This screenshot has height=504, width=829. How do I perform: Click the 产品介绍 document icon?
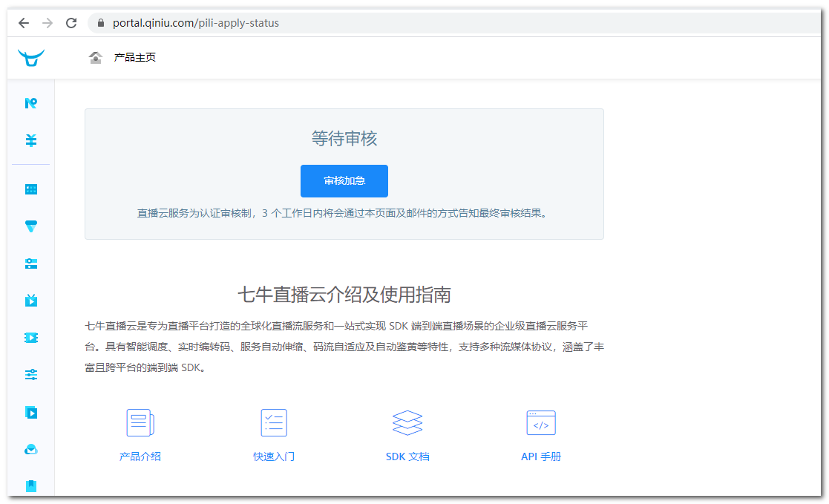coord(140,422)
